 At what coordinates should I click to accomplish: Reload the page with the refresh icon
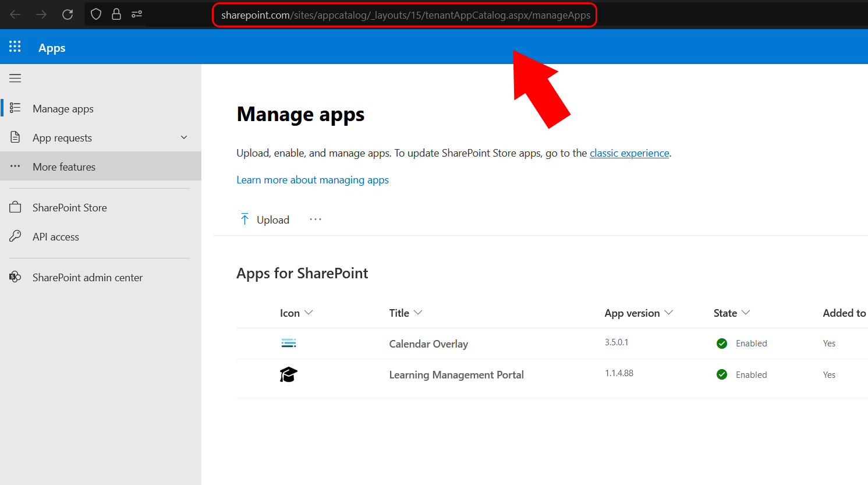click(68, 15)
